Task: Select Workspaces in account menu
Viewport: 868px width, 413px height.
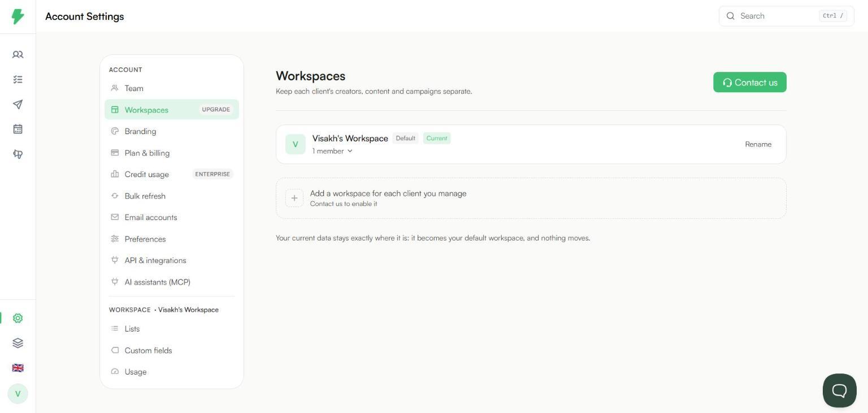Action: pyautogui.click(x=172, y=110)
